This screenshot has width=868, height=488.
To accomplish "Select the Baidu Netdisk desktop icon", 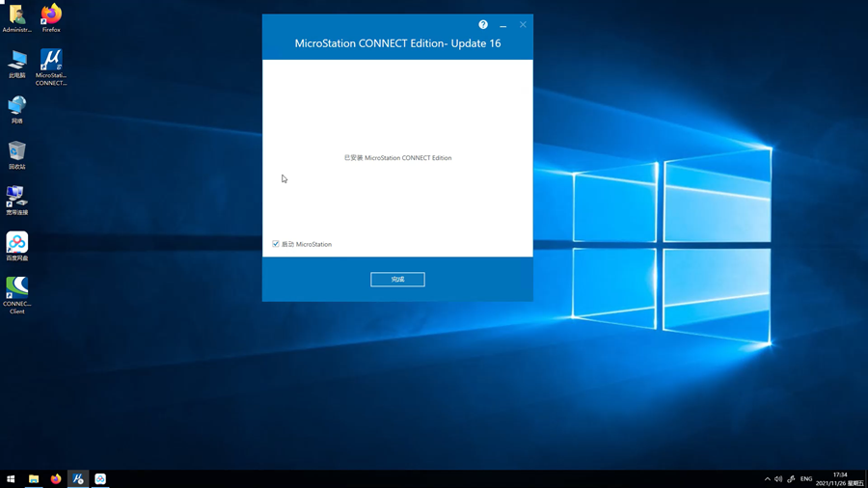I will [17, 246].
